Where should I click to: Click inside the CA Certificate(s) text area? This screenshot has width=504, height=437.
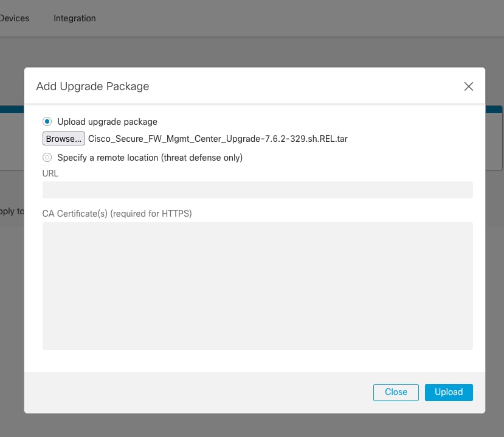click(257, 285)
